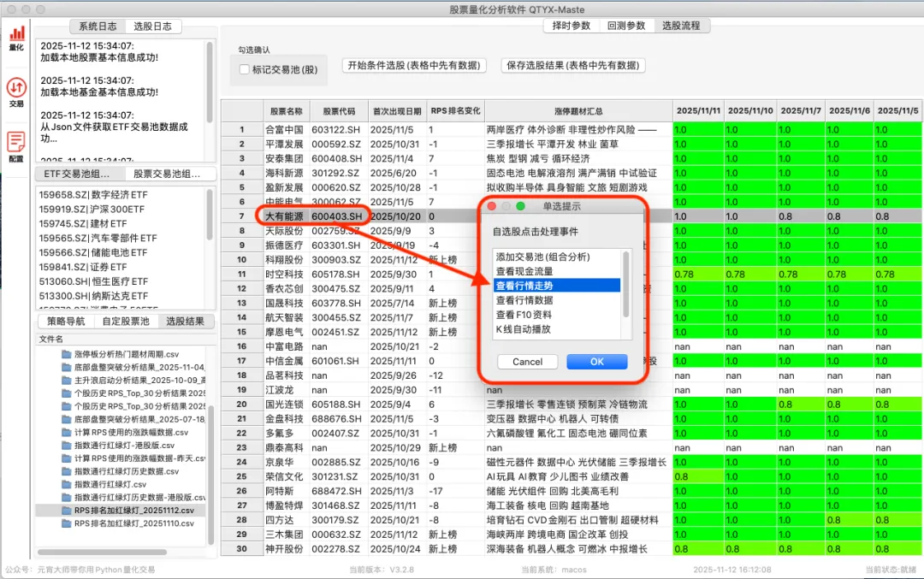The image size is (924, 579).
Task: Open the 择时参数 tab
Action: point(571,26)
